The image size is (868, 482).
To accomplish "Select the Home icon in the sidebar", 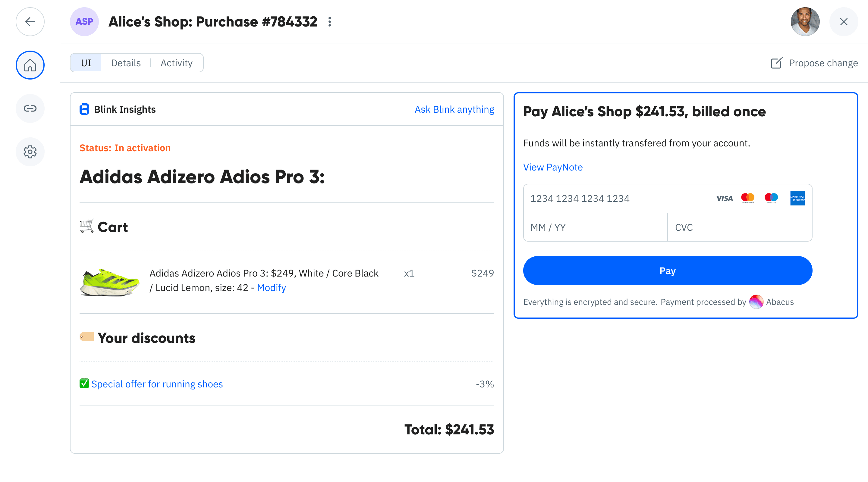I will tap(30, 65).
